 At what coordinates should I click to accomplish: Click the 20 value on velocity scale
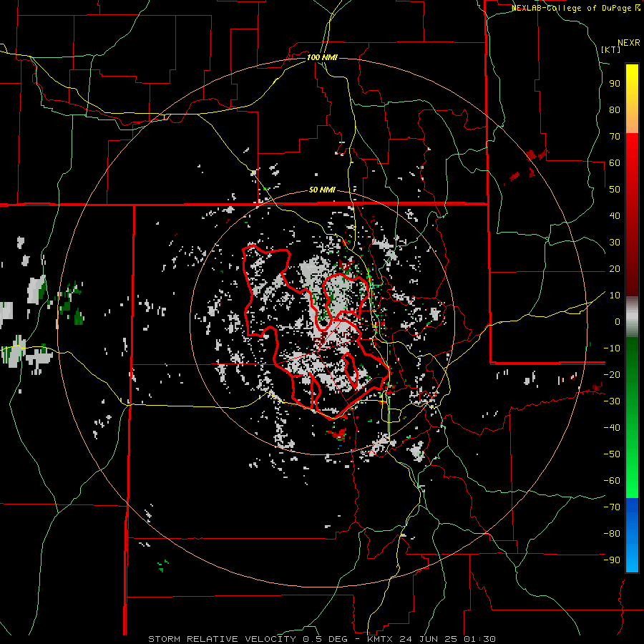click(x=615, y=269)
